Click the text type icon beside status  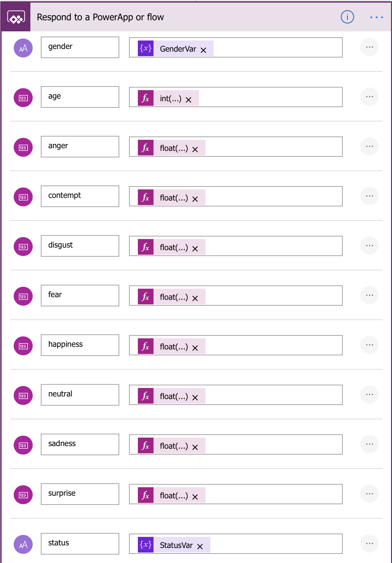click(x=23, y=544)
